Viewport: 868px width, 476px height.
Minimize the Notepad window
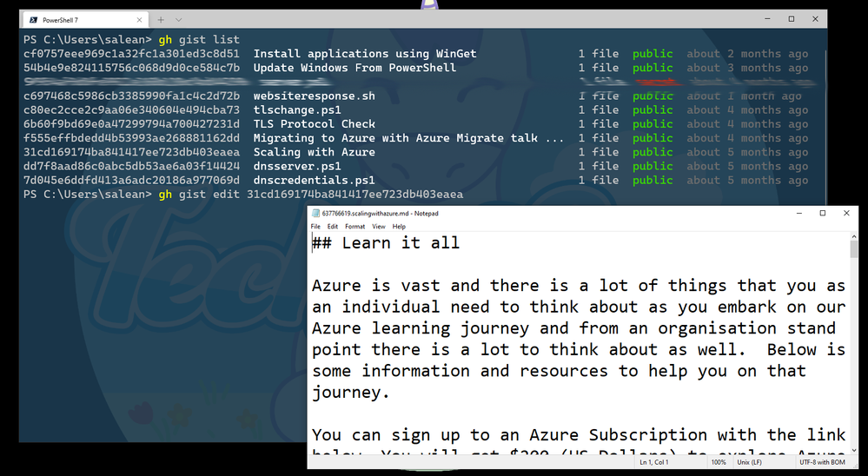[x=798, y=213]
